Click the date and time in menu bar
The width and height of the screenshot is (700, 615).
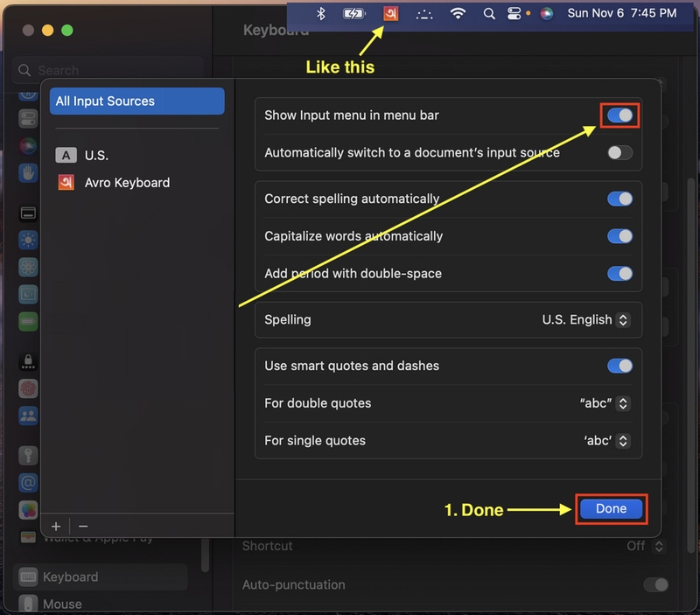[622, 13]
